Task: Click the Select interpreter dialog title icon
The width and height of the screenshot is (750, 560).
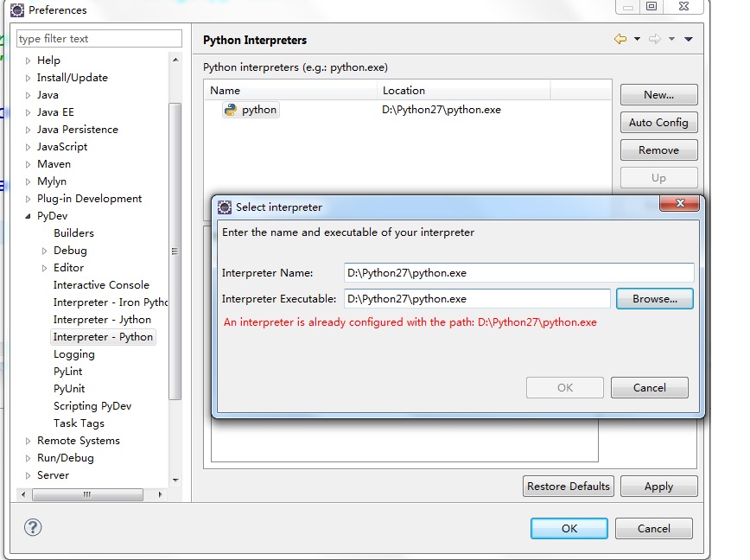Action: tap(225, 207)
